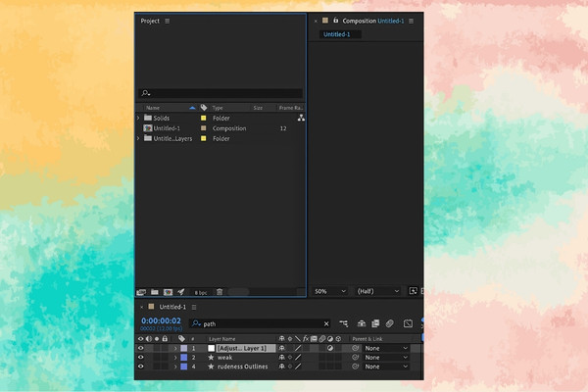The width and height of the screenshot is (588, 392).
Task: Click the Video eye column header
Action: (140, 339)
